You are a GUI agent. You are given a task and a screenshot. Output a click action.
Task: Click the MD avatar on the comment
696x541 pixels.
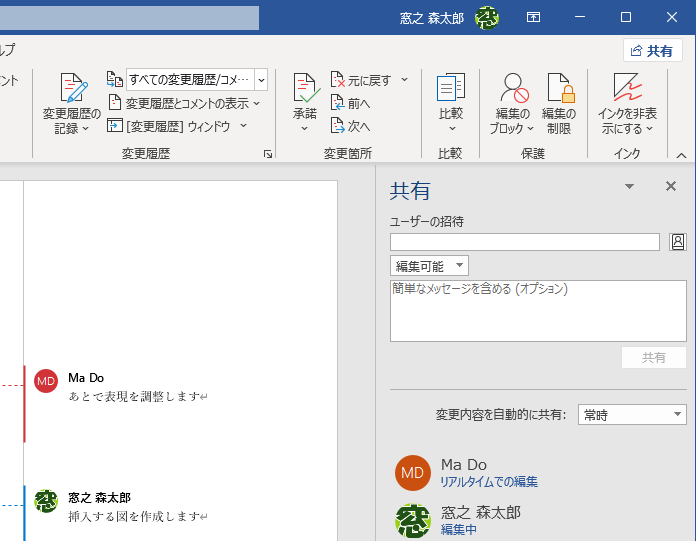[x=46, y=381]
